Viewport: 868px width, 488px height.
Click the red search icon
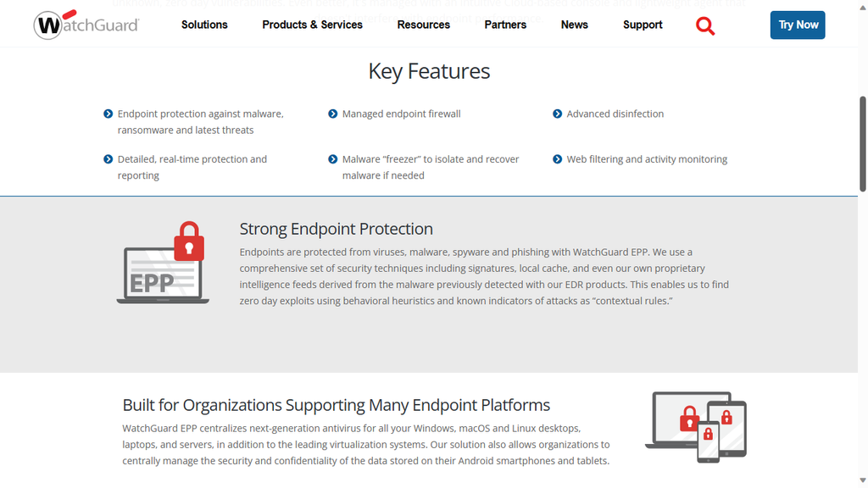click(705, 26)
